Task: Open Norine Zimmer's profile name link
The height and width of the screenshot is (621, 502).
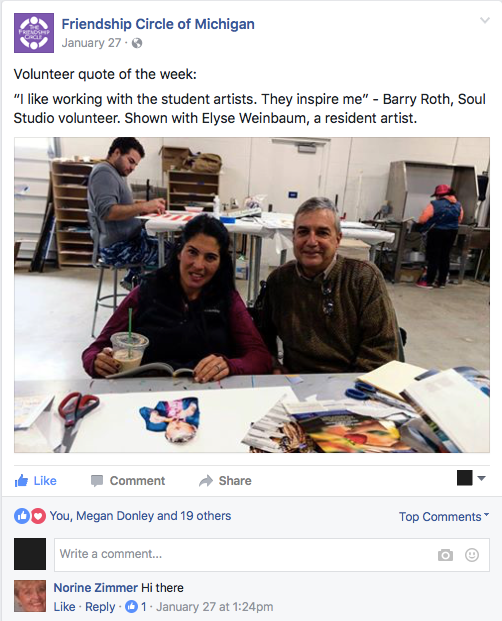Action: 95,587
